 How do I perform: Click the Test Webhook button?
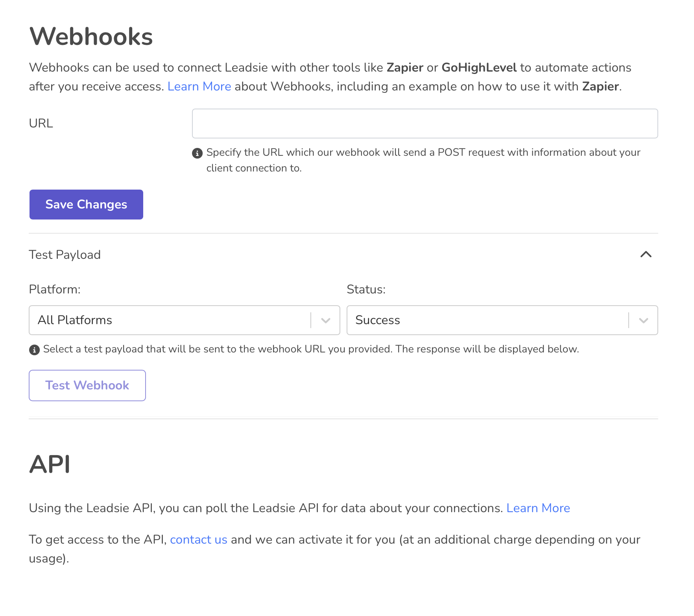pos(87,385)
